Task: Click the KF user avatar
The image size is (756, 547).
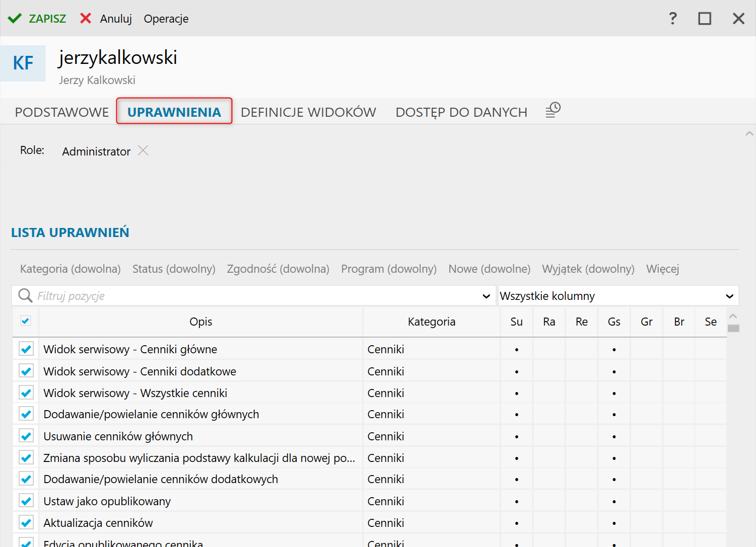Action: coord(23,63)
